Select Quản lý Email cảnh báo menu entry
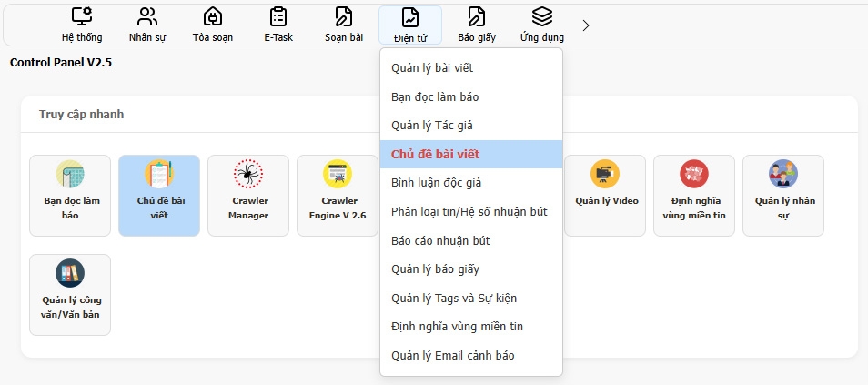 pos(471,355)
